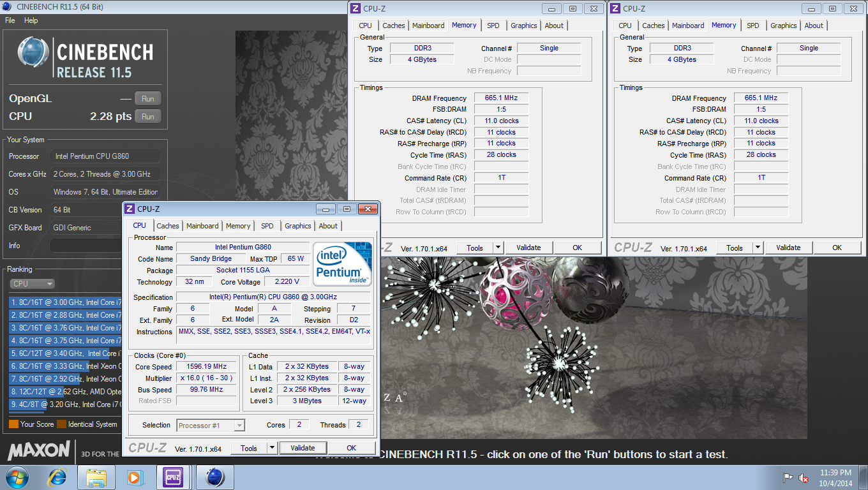
Task: Select the CPU tab in middle CPU-Z window
Action: 366,26
